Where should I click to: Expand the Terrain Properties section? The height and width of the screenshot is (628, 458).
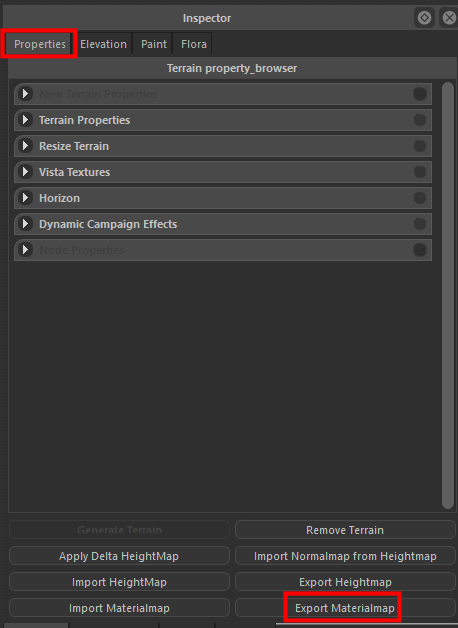point(25,120)
